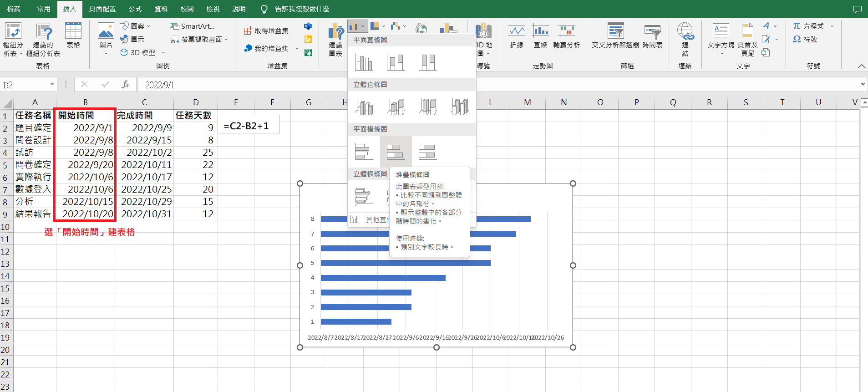Insert 輸贏分析 win/loss sparkline
Image resolution: width=868 pixels, height=392 pixels.
click(x=567, y=36)
